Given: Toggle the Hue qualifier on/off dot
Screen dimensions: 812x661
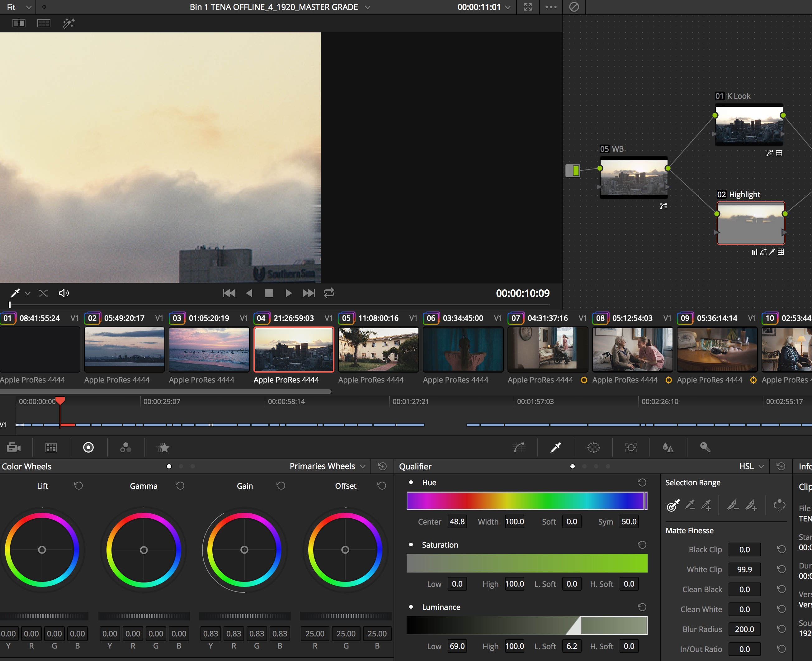Looking at the screenshot, I should (x=411, y=483).
